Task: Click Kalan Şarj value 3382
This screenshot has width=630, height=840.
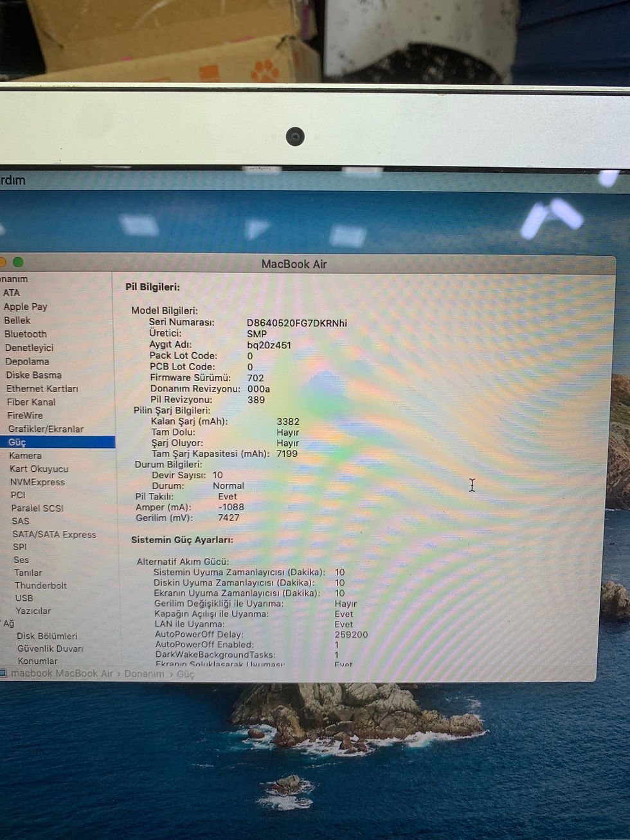Action: point(288,422)
